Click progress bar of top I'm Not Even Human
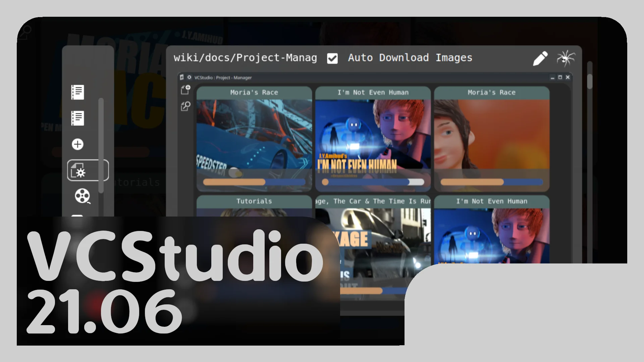This screenshot has height=362, width=644. pos(373,182)
